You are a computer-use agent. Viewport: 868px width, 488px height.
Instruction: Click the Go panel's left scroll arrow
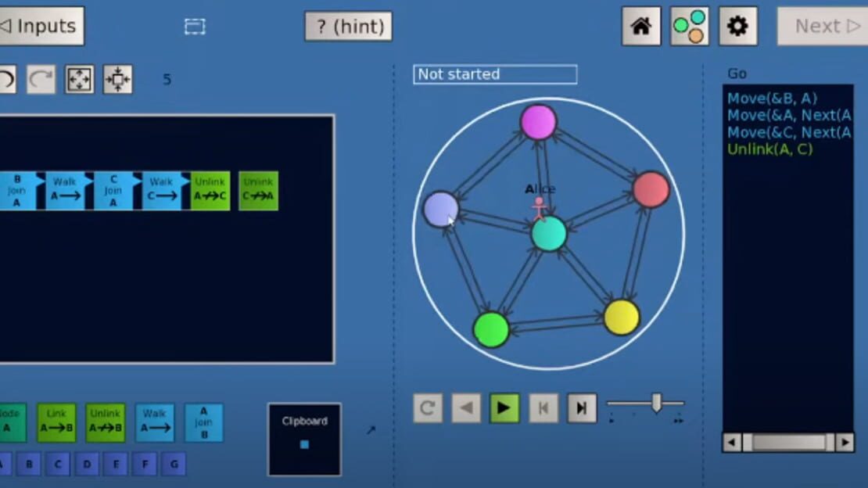(x=732, y=443)
